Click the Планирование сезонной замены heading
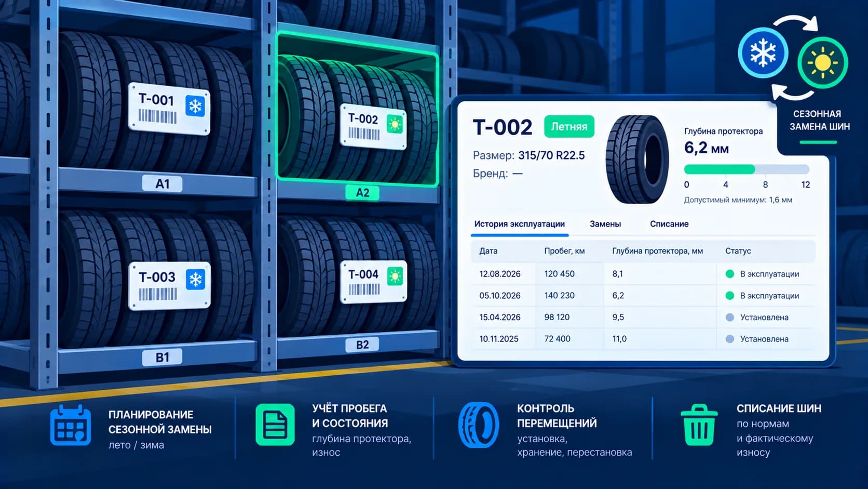The image size is (868, 489). [160, 422]
